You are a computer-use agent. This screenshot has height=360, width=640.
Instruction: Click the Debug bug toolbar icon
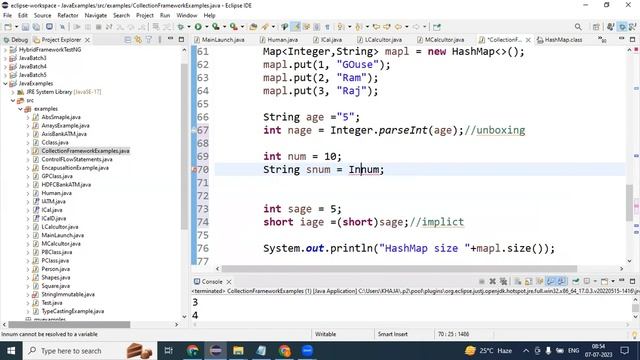[x=180, y=27]
